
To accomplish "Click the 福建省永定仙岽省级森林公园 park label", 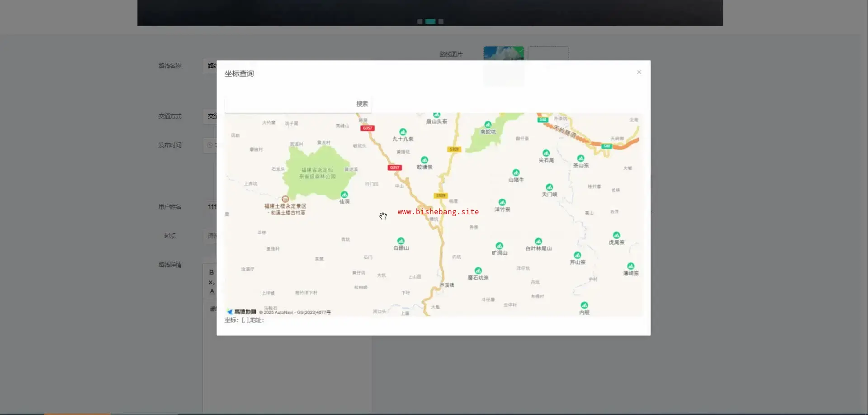I will tap(317, 173).
